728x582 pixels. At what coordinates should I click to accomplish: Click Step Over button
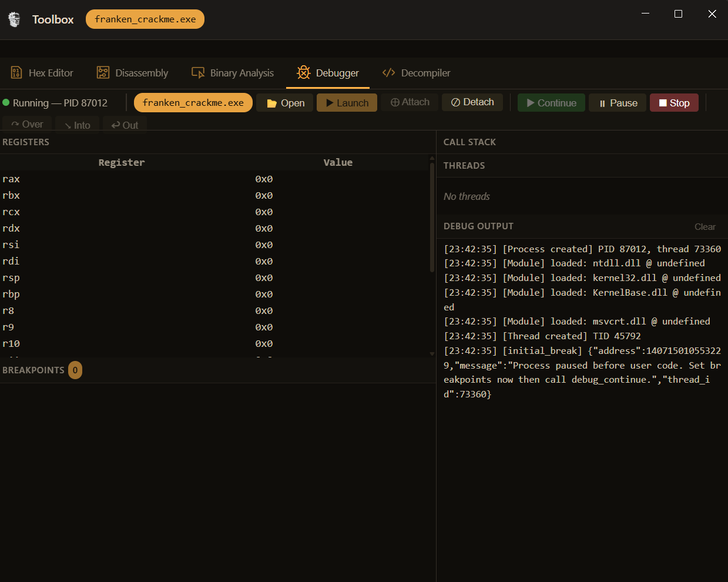tap(27, 124)
